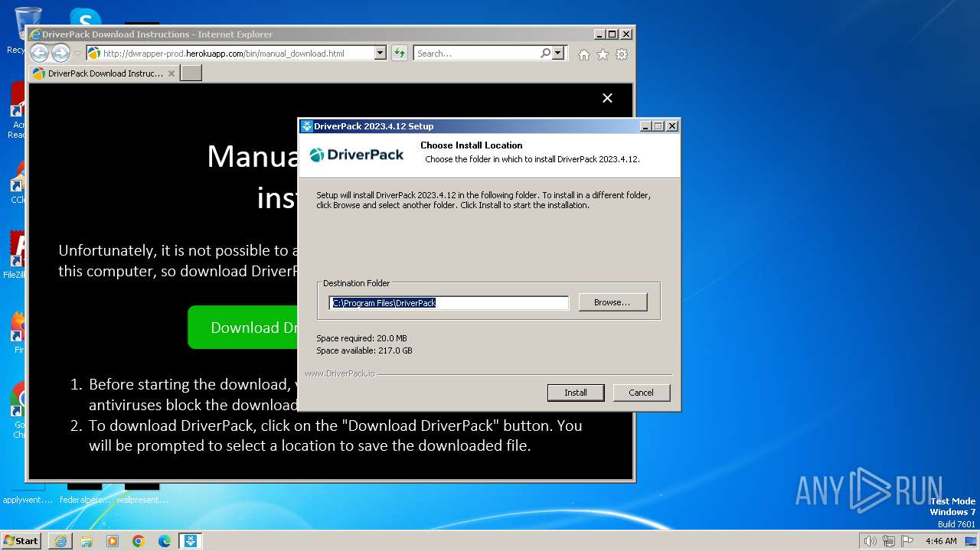980x551 pixels.
Task: Click the search magnifier icon in IE
Action: 545,54
